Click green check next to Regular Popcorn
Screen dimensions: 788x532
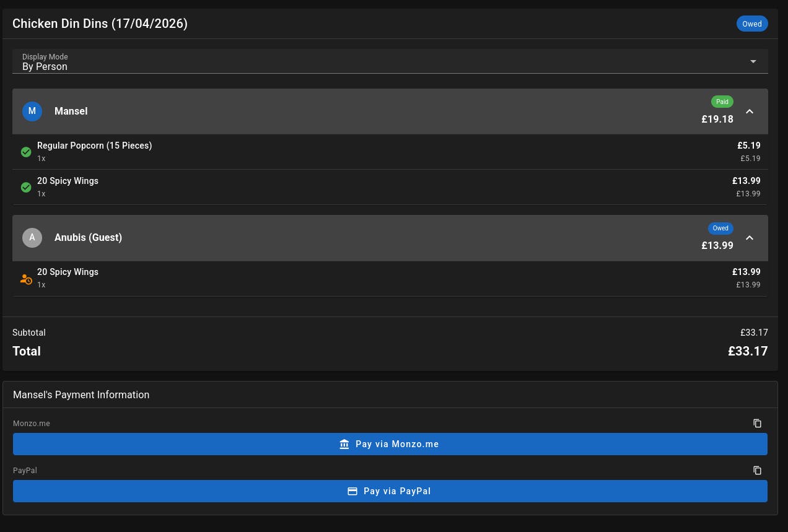pyautogui.click(x=26, y=152)
